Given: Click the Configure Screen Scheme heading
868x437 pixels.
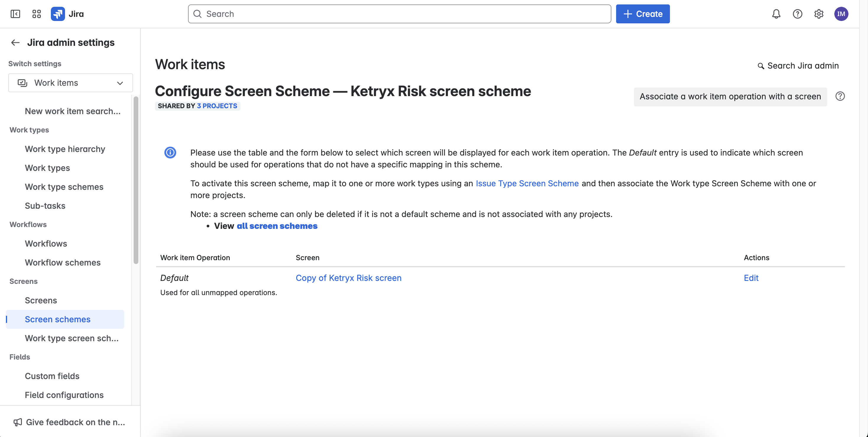Looking at the screenshot, I should (343, 91).
